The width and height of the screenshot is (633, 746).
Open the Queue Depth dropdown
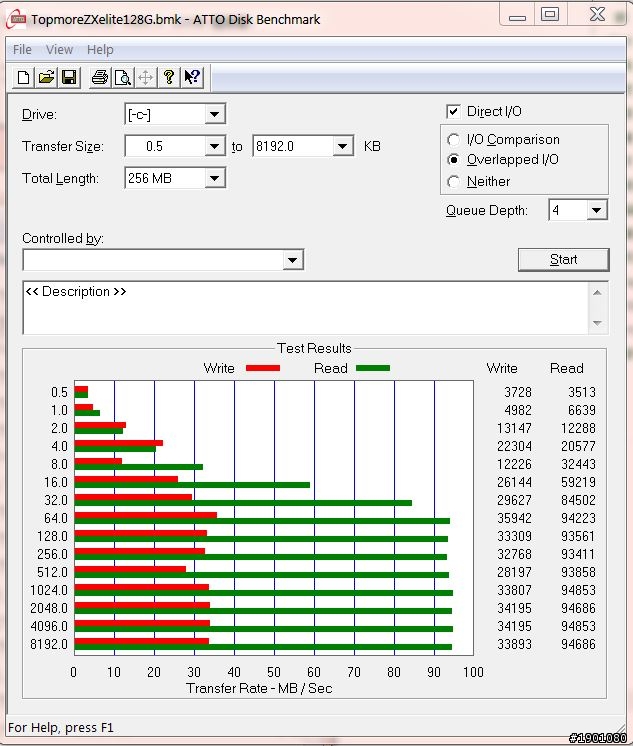(596, 210)
